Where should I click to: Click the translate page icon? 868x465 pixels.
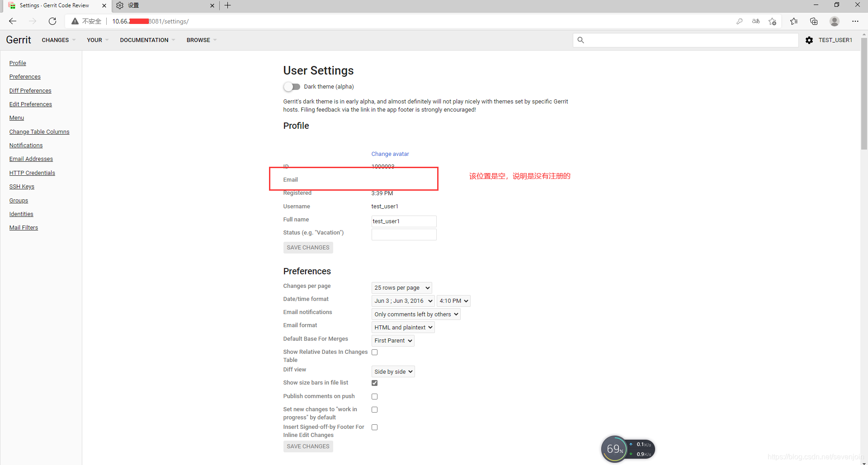[756, 21]
